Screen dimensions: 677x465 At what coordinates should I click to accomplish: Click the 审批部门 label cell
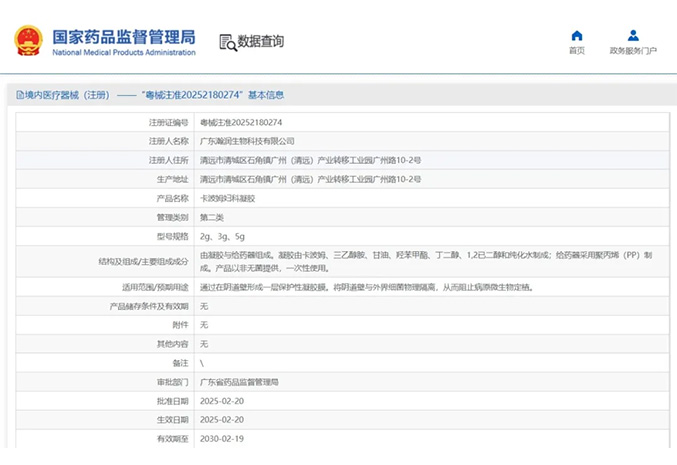[x=105, y=382]
